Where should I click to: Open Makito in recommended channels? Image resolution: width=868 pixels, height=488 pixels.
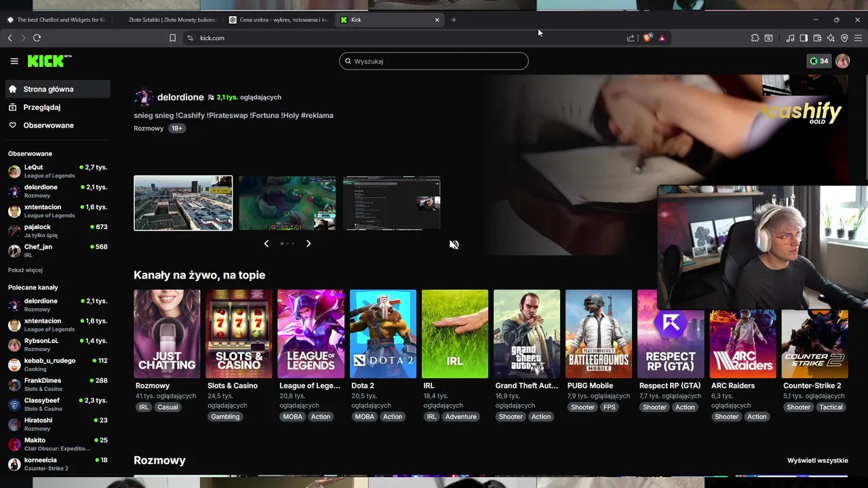click(x=58, y=444)
